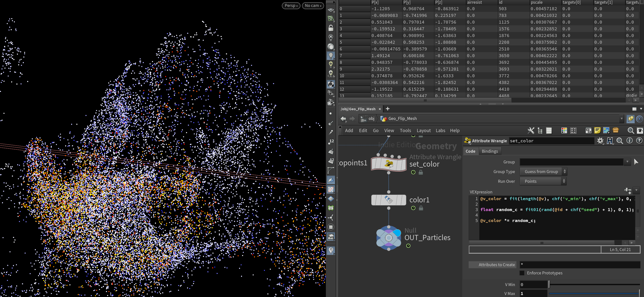
Task: Open the Go menu
Action: point(376,131)
